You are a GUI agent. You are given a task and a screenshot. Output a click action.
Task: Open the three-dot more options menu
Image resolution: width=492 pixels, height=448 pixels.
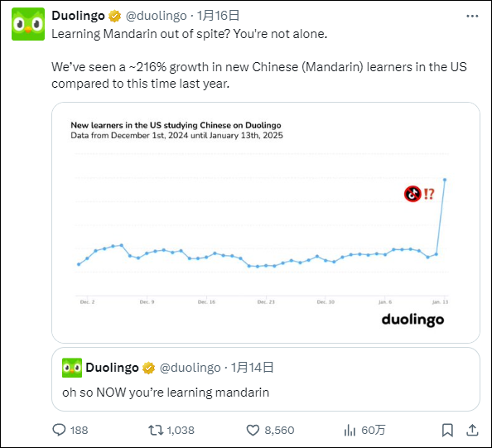point(472,16)
